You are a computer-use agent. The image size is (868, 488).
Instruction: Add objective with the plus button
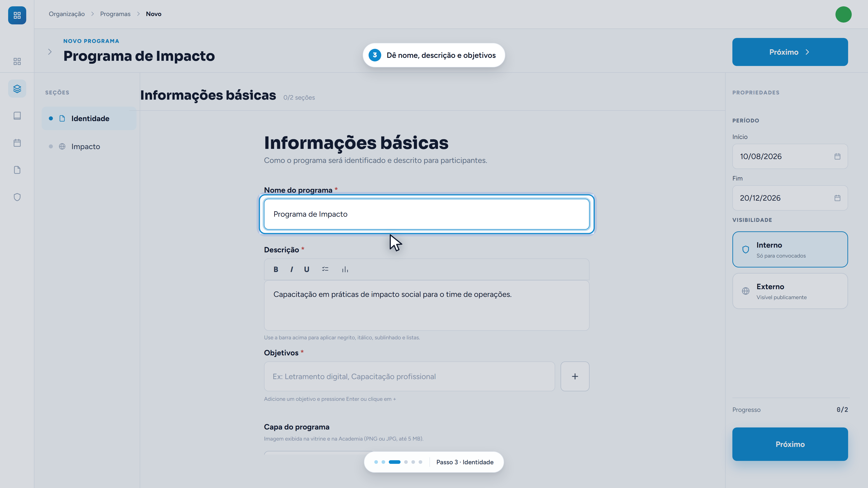575,377
